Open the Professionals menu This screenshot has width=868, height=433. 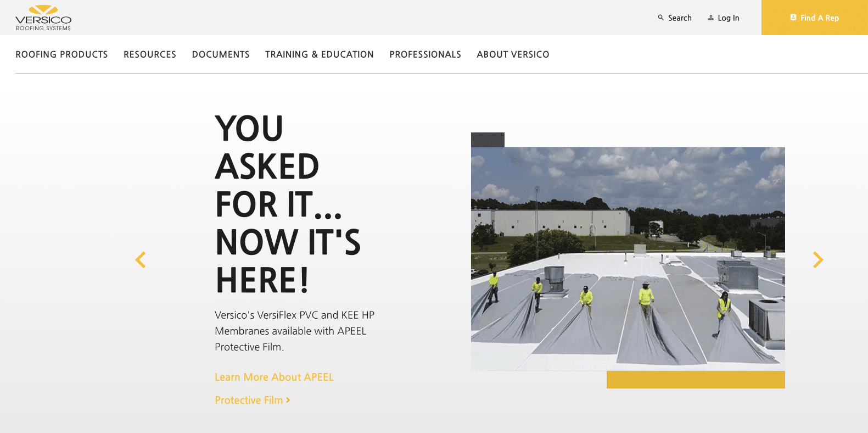(x=425, y=54)
